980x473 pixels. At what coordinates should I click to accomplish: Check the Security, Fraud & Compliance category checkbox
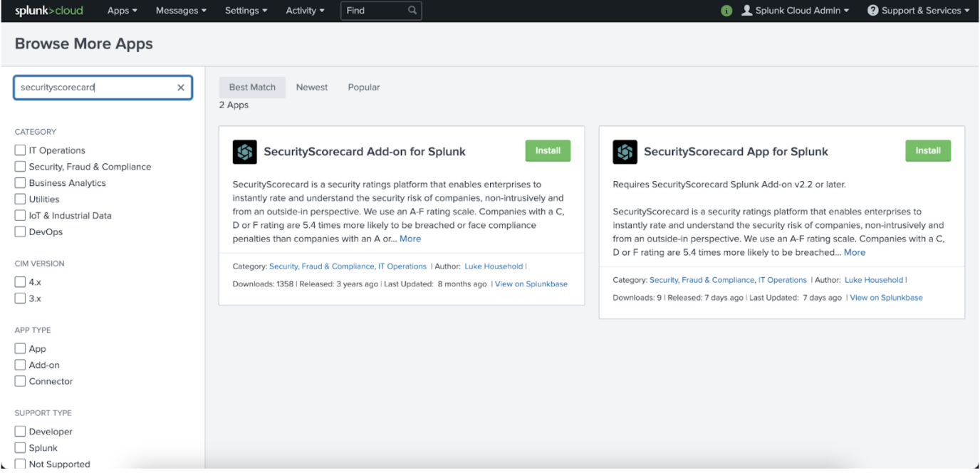20,167
